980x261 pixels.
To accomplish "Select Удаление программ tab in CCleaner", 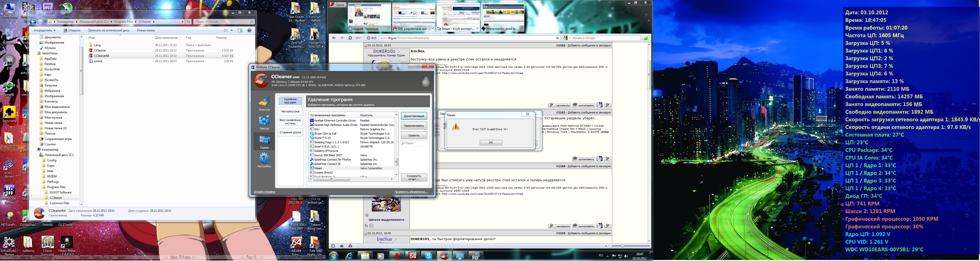I will pyautogui.click(x=290, y=101).
